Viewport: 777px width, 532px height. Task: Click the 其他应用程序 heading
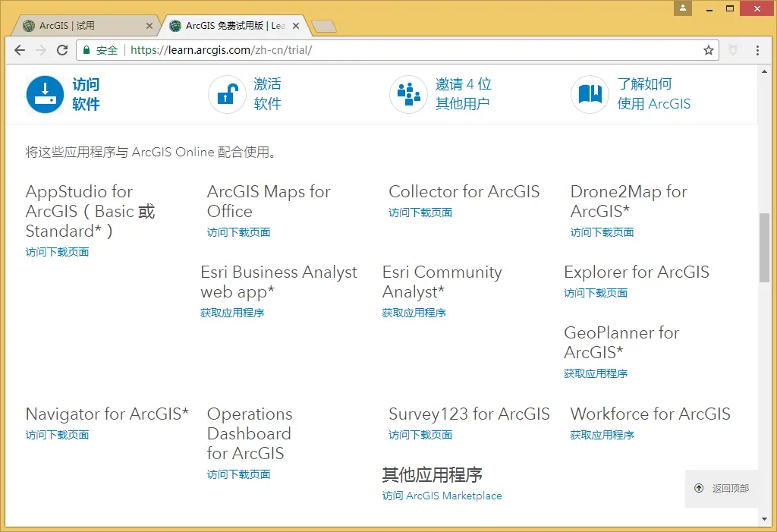pos(432,475)
